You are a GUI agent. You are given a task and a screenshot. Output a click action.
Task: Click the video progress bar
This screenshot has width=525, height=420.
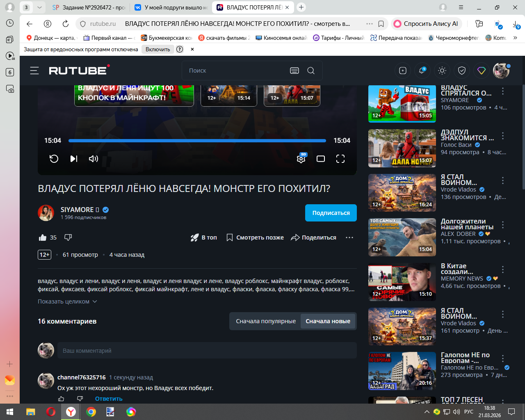197,141
